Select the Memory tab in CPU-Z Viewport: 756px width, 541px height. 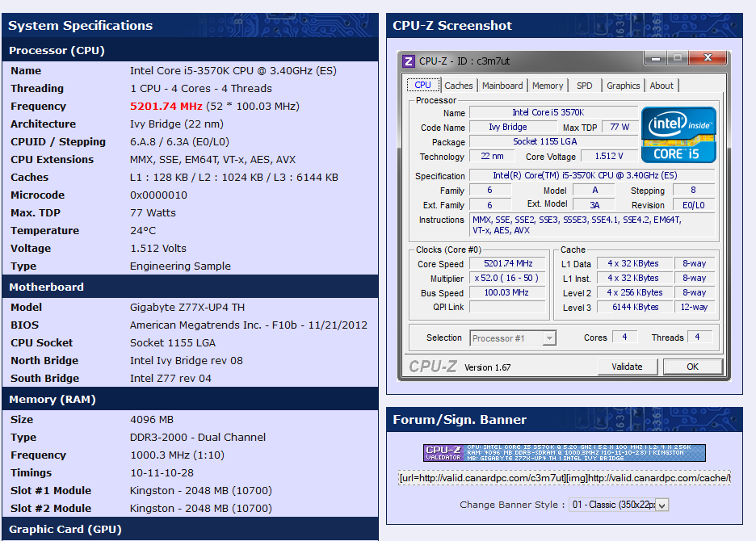(548, 86)
